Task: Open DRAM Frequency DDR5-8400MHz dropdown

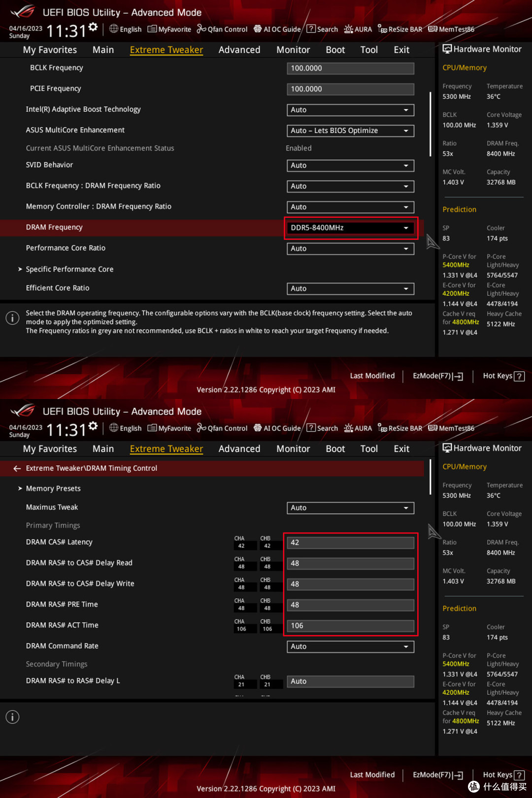Action: [350, 228]
